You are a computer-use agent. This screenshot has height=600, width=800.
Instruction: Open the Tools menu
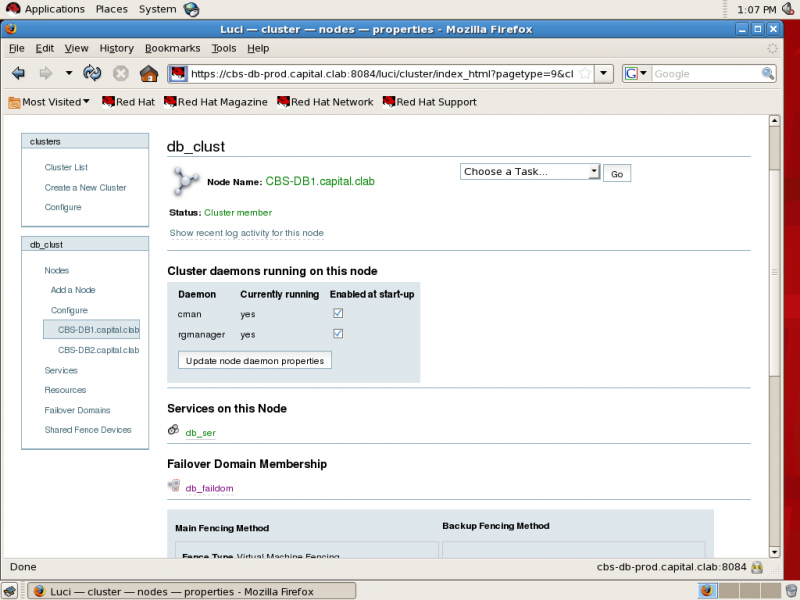[224, 48]
